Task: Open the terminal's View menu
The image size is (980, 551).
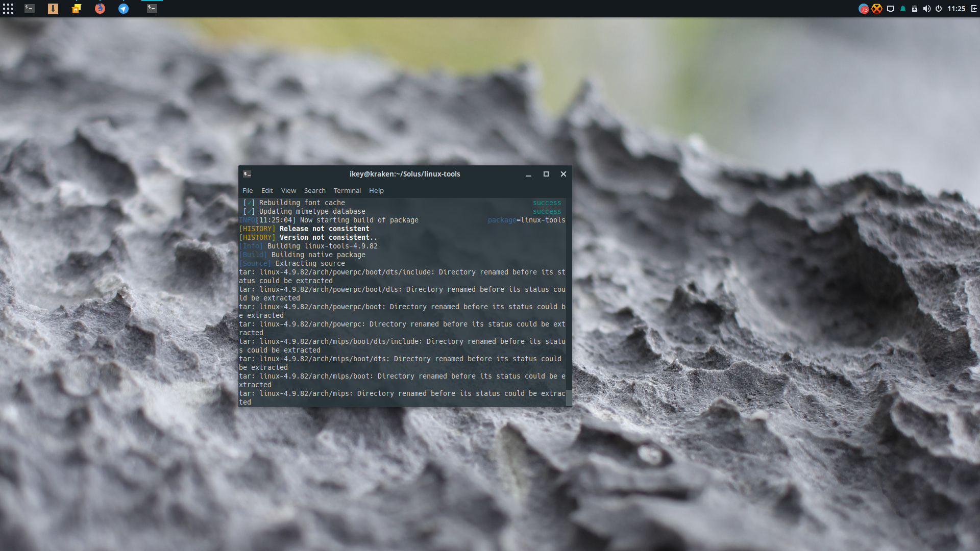Action: pyautogui.click(x=288, y=190)
